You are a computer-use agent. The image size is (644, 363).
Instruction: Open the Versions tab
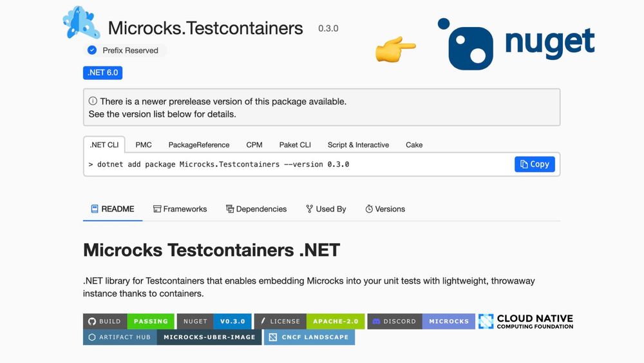385,209
